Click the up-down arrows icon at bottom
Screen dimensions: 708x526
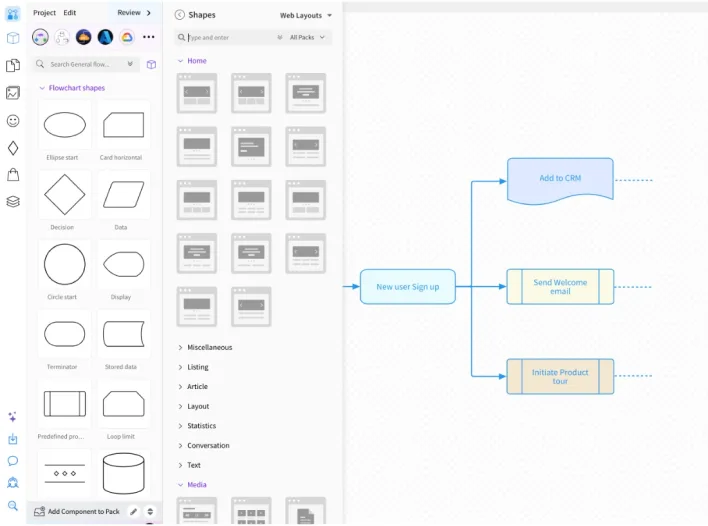(150, 512)
